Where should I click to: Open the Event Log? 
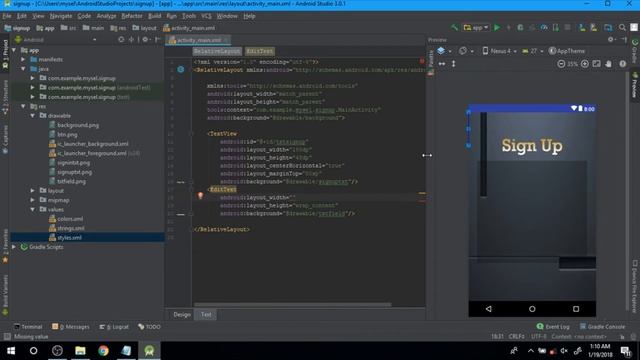point(553,327)
